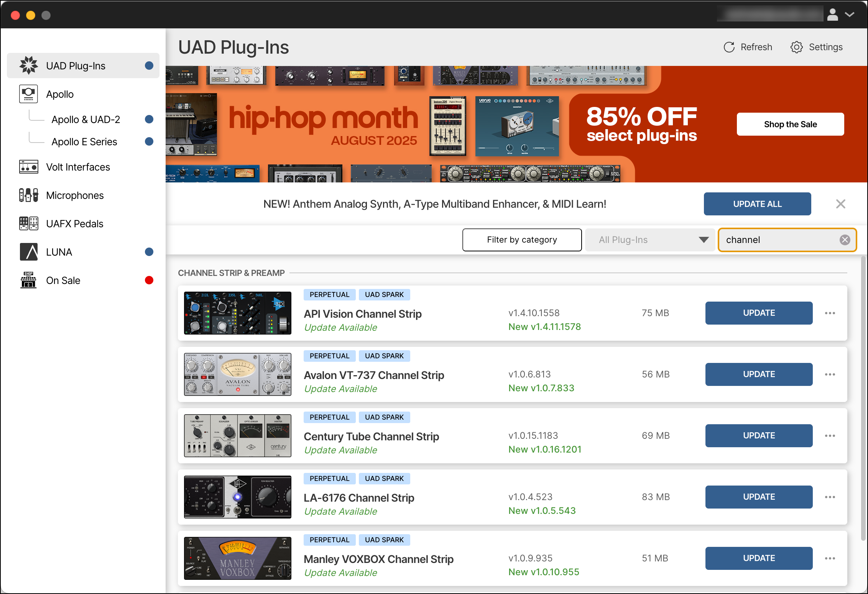Click the blue update dot beside UAD Plug-Ins
Image resolution: width=868 pixels, height=594 pixels.
(x=149, y=66)
